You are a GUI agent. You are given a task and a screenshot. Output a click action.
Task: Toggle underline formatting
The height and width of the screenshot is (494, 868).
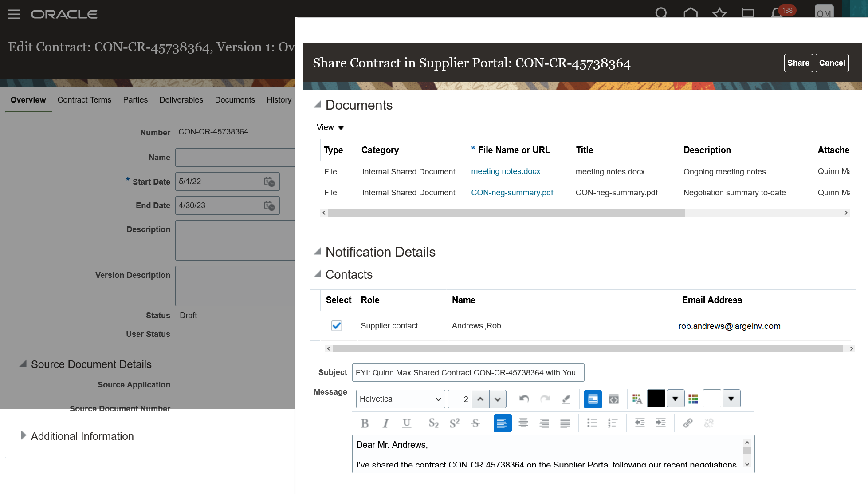click(406, 423)
